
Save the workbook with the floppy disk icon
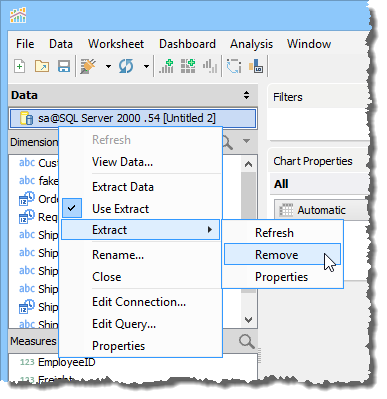[64, 66]
